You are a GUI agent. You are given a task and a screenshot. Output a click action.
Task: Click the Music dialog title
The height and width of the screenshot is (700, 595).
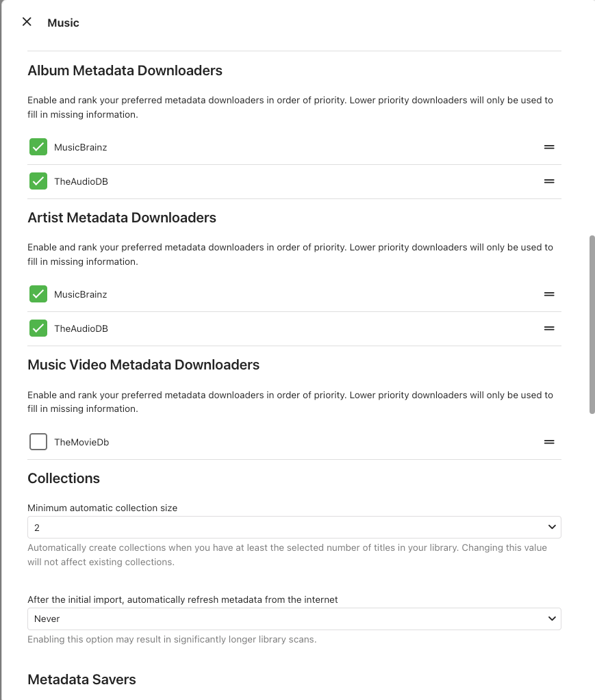coord(64,23)
